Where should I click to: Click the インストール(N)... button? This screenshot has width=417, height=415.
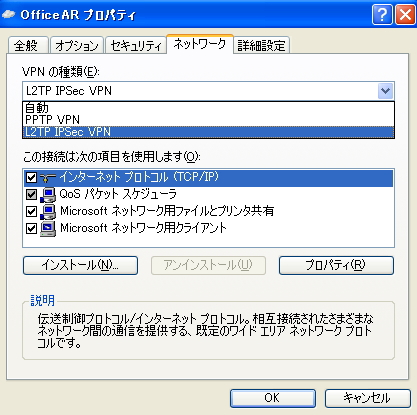coord(80,265)
